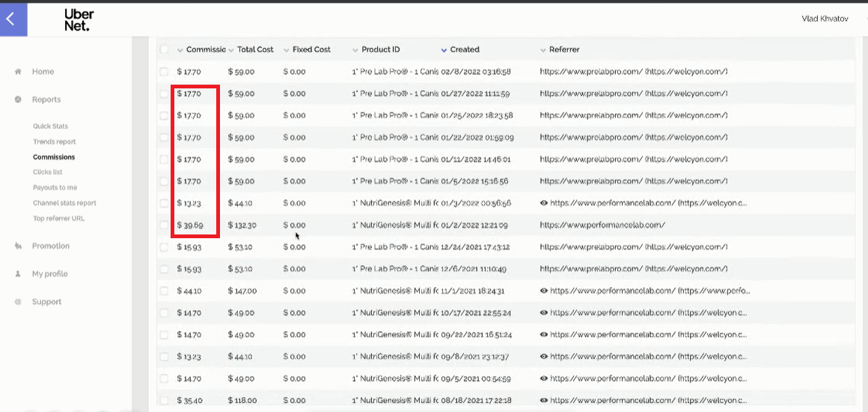Viewport: 868px width, 412px height.
Task: Click the Support icon in sidebar
Action: [x=18, y=302]
